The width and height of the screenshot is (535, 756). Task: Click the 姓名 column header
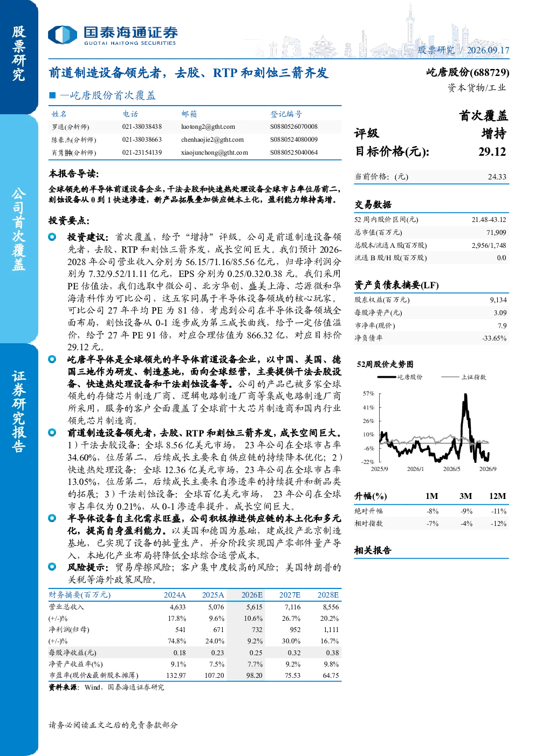59,114
